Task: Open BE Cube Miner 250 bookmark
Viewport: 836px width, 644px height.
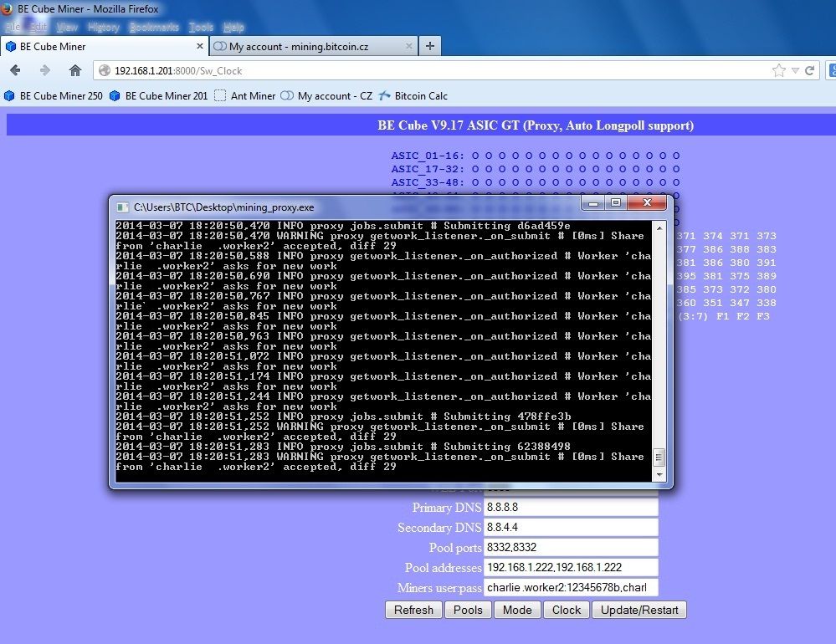Action: [x=54, y=95]
